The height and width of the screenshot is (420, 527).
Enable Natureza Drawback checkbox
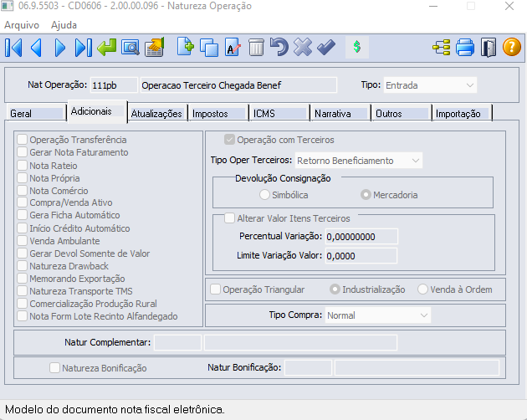point(23,266)
